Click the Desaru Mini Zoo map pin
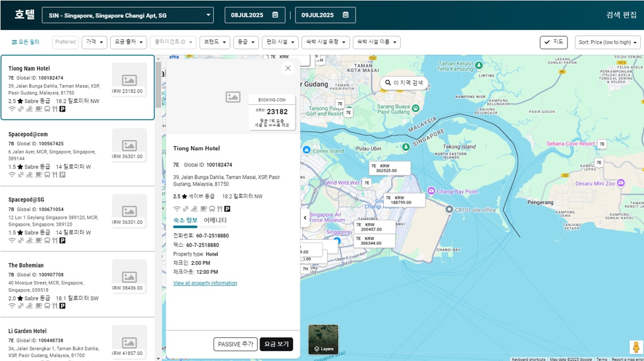644x361 pixels. (x=620, y=183)
